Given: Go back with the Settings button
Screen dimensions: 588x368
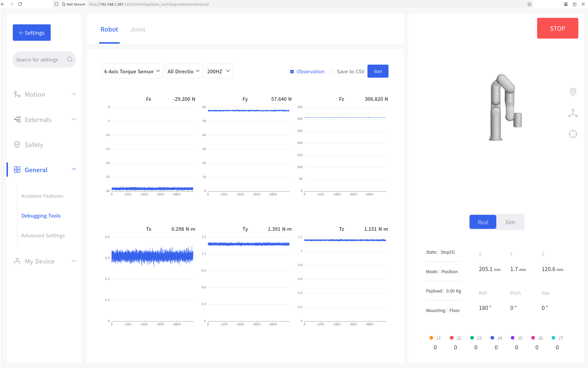Looking at the screenshot, I should click(x=32, y=33).
